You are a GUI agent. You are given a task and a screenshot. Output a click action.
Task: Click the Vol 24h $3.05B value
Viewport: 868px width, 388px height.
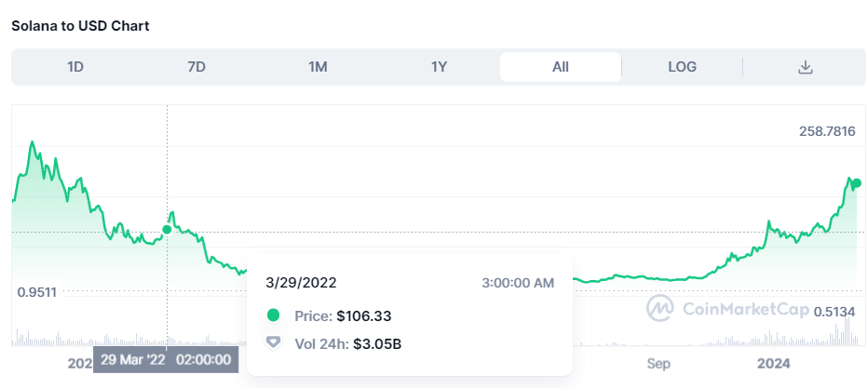377,344
